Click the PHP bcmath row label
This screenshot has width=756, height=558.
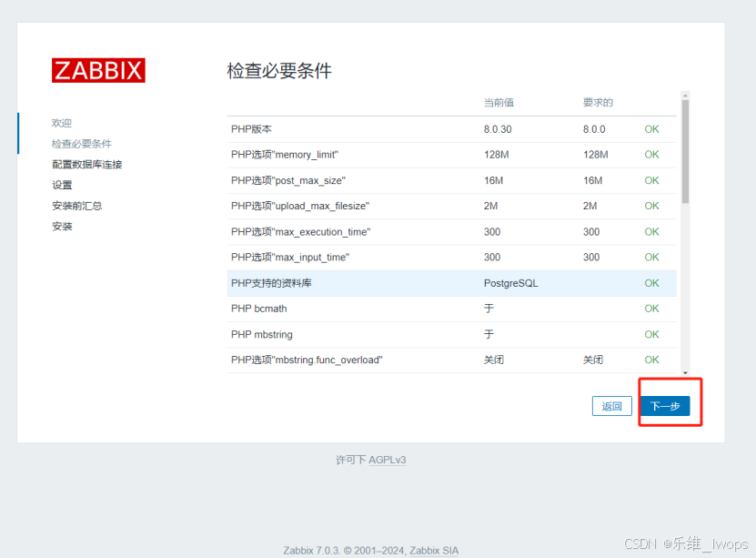[259, 309]
